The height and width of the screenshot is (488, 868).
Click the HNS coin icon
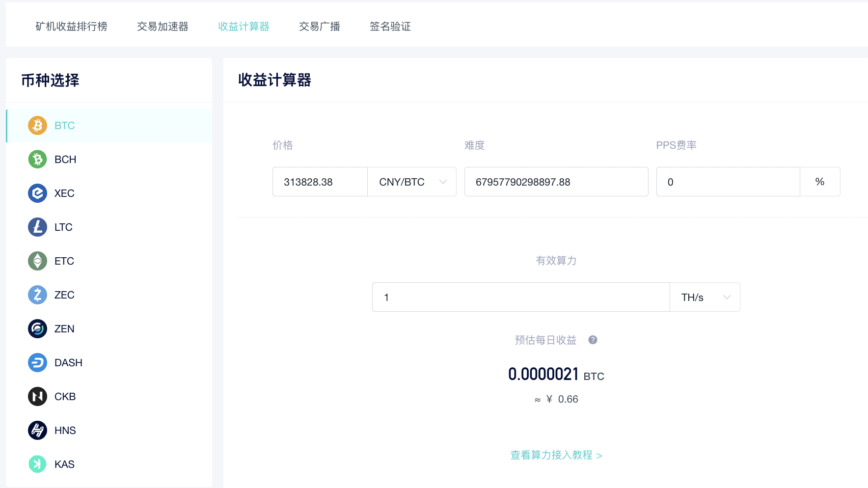(37, 431)
